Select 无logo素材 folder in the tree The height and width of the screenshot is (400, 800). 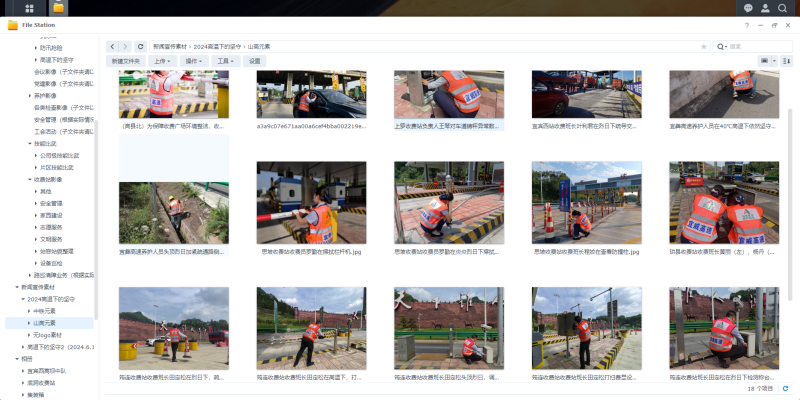click(x=48, y=334)
